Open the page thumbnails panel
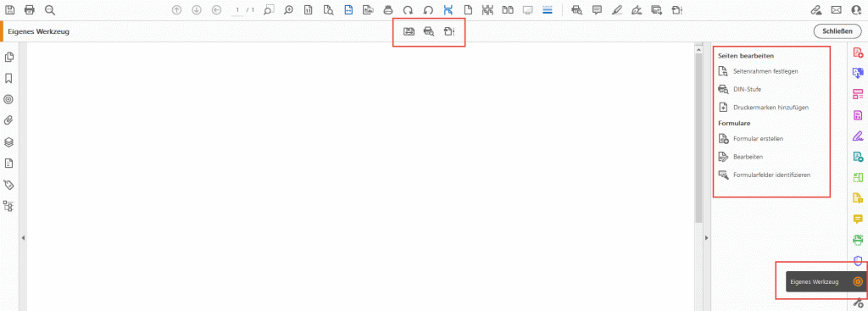The width and height of the screenshot is (868, 311). click(x=8, y=57)
